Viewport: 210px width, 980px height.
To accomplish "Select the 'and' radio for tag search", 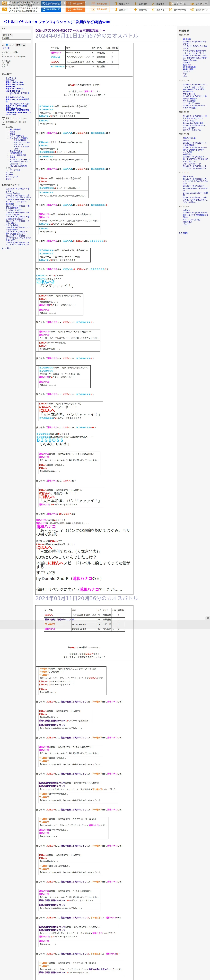I will pos(7,45).
